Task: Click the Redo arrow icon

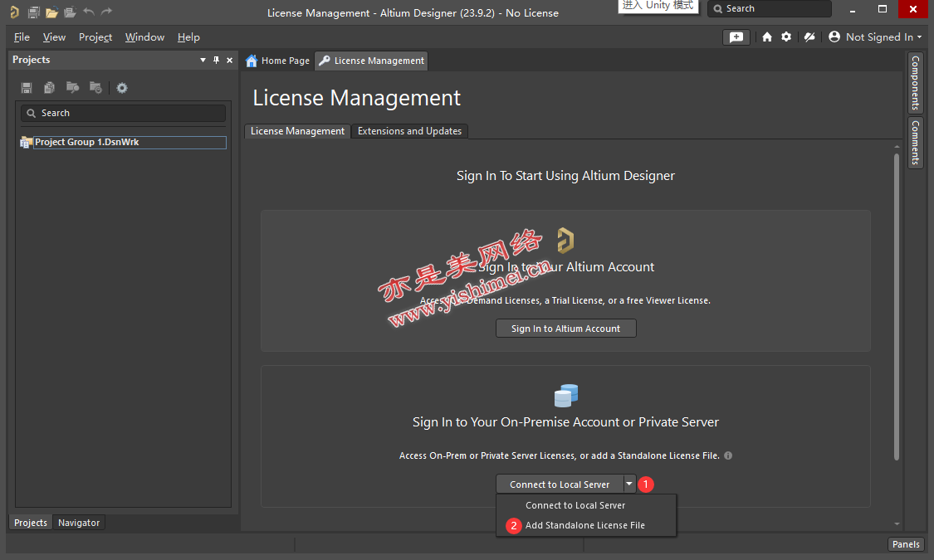Action: 106,12
